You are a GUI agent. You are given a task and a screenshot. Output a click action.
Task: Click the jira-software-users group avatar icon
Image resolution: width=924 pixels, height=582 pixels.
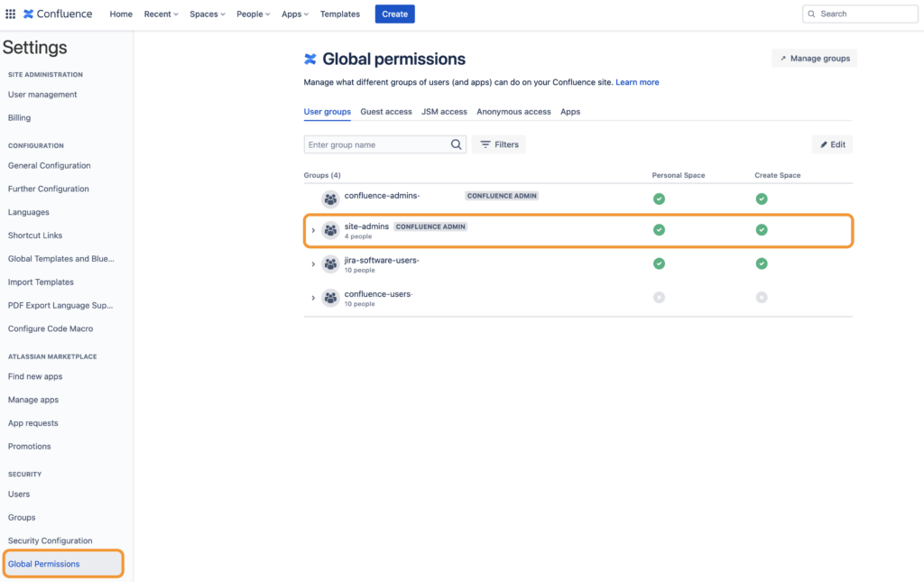point(330,263)
